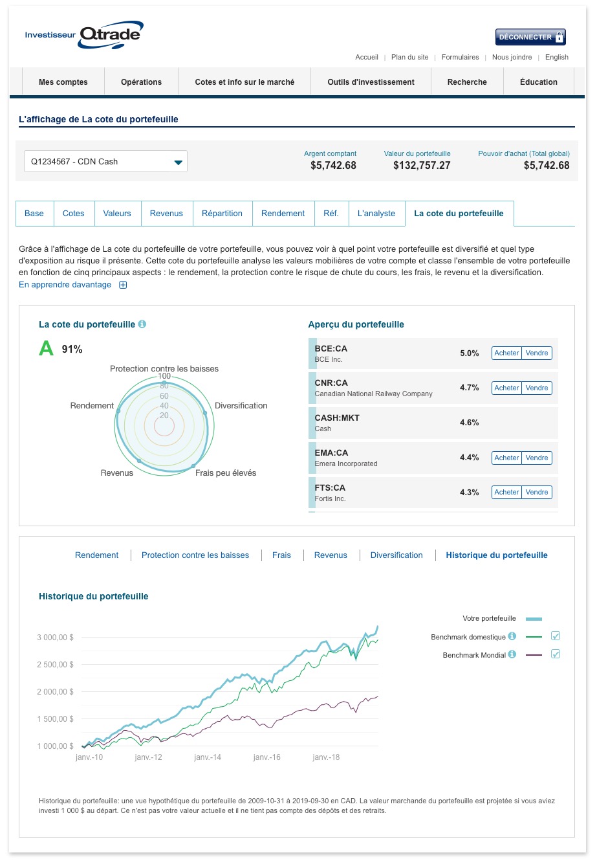Switch to the Réf. tab
597x868 pixels.
[331, 214]
